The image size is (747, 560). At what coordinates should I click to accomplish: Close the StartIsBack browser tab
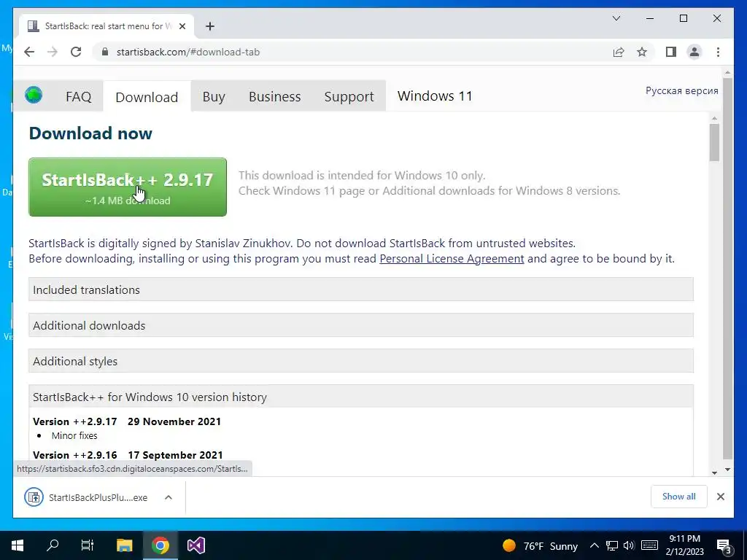182,26
